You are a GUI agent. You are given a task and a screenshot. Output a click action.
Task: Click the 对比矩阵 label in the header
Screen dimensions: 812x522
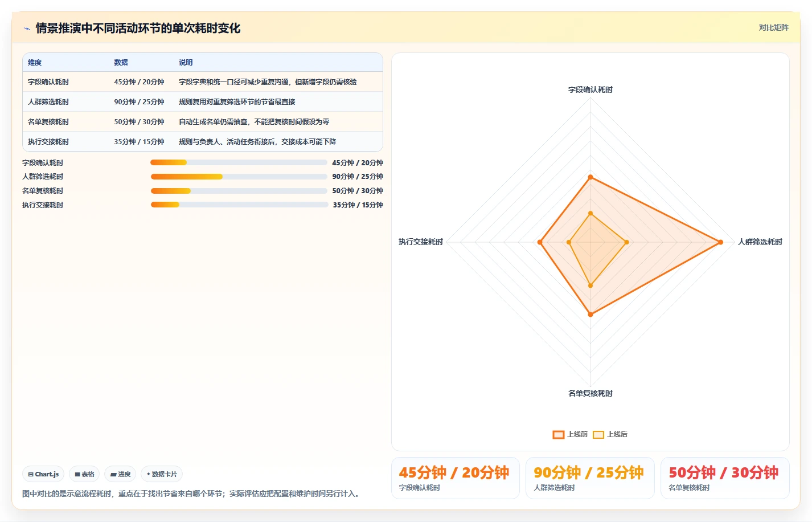[x=773, y=27]
